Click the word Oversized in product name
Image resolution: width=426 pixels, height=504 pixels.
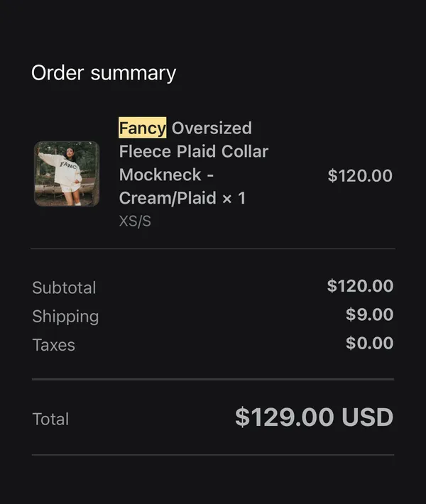click(212, 128)
